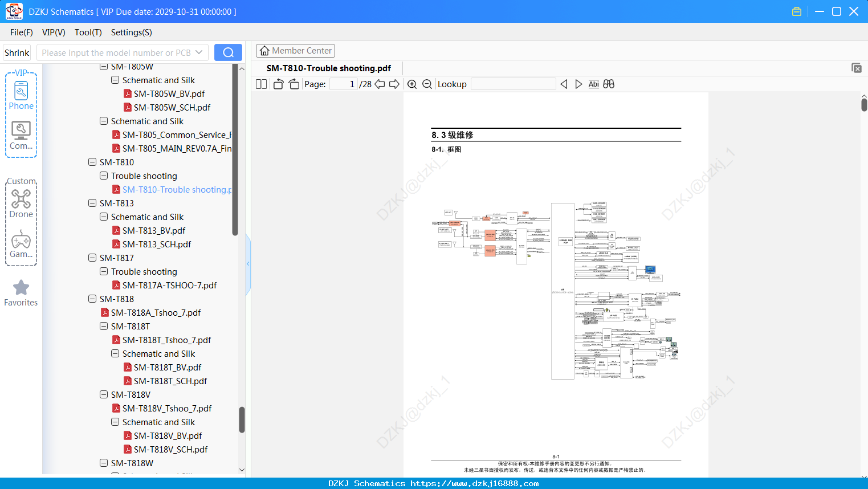Image resolution: width=868 pixels, height=489 pixels.
Task: Open the Computer category in sidebar
Action: coord(21,136)
